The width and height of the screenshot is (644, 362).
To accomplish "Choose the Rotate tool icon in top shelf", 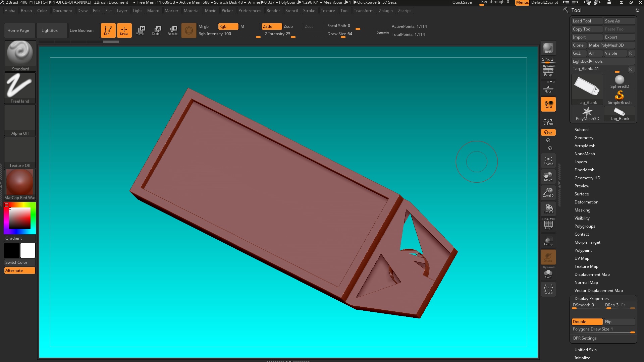I will coord(173,31).
